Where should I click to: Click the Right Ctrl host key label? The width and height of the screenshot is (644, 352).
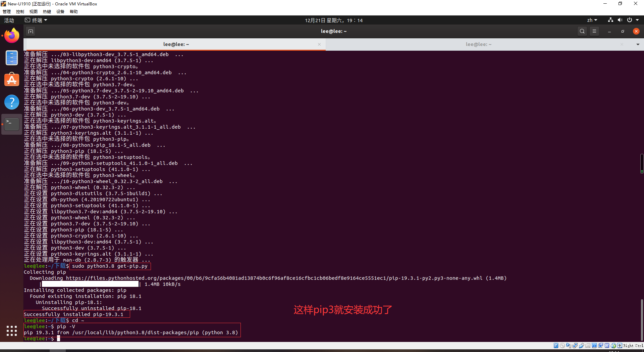pos(633,345)
